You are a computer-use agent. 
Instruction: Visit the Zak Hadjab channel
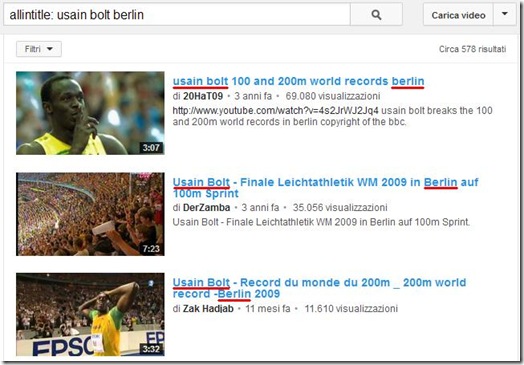pyautogui.click(x=208, y=309)
